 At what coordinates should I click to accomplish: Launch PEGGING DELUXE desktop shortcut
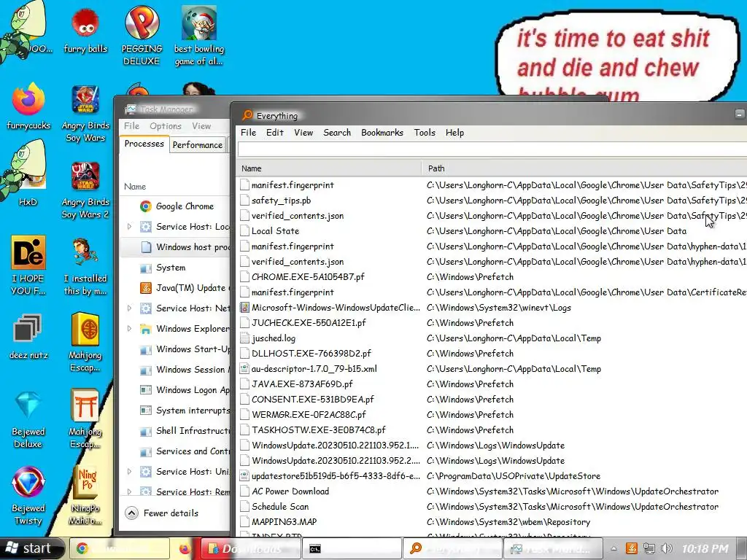pyautogui.click(x=142, y=36)
